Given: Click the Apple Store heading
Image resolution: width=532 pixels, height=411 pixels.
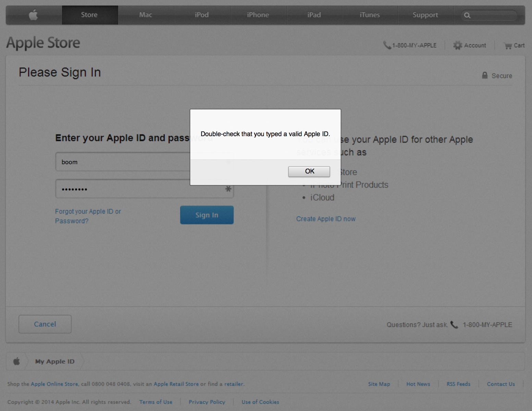Looking at the screenshot, I should (x=43, y=43).
